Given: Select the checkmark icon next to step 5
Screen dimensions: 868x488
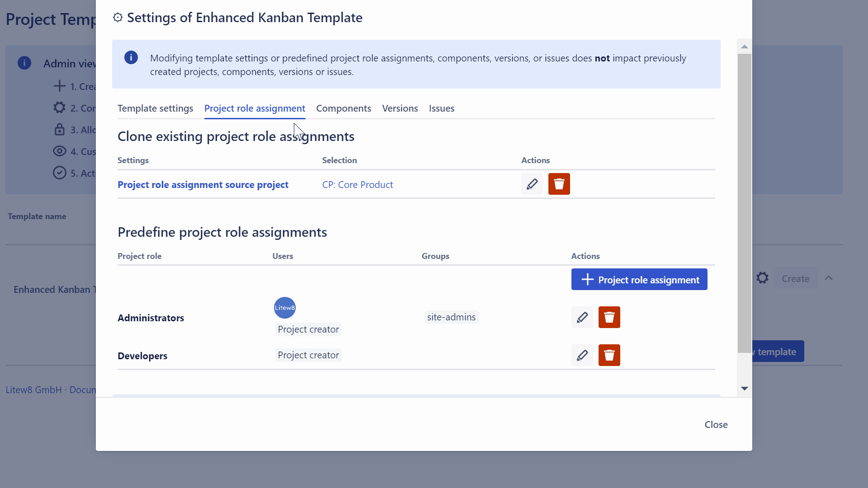Looking at the screenshot, I should [60, 173].
